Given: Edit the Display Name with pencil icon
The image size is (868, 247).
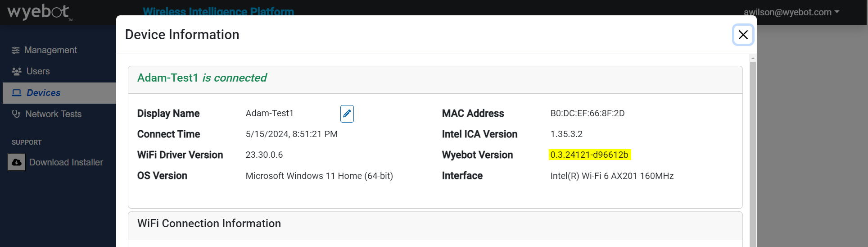Looking at the screenshot, I should click(x=347, y=114).
